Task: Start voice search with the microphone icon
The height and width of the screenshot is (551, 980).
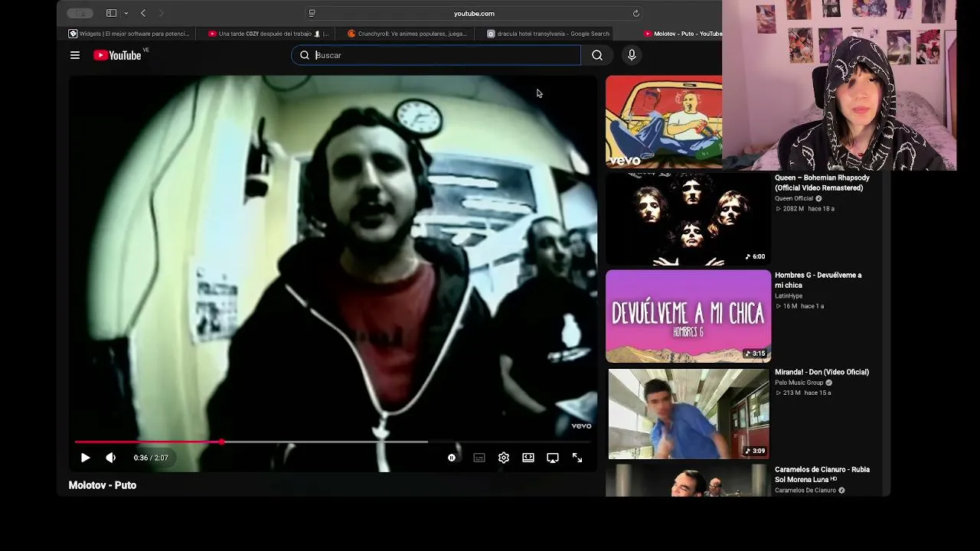Action: click(632, 55)
